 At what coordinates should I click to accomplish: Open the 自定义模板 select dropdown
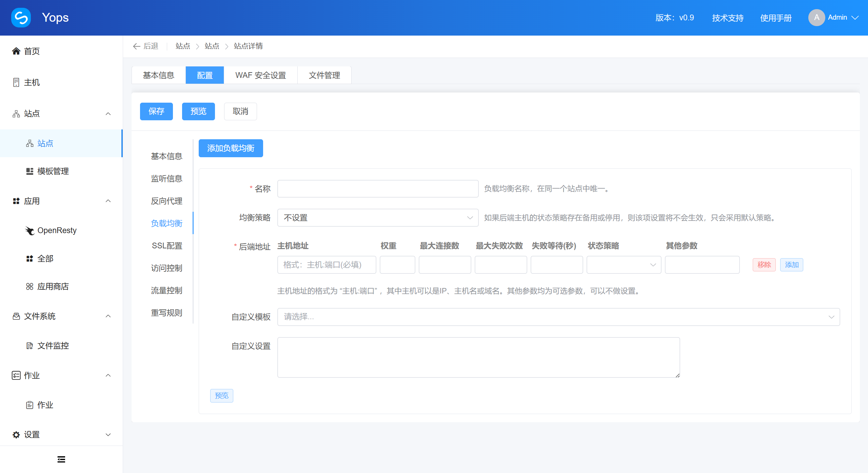pyautogui.click(x=558, y=317)
